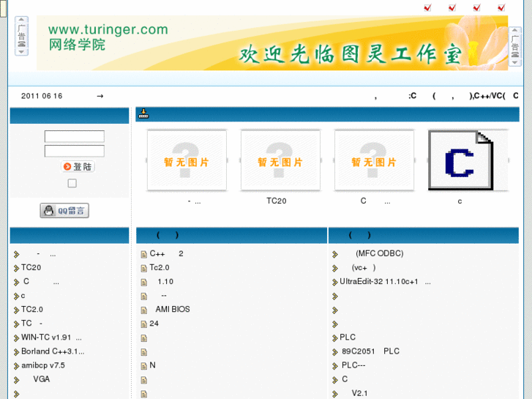
Task: Open the thumbnail above the TC20 caption
Action: (280, 160)
